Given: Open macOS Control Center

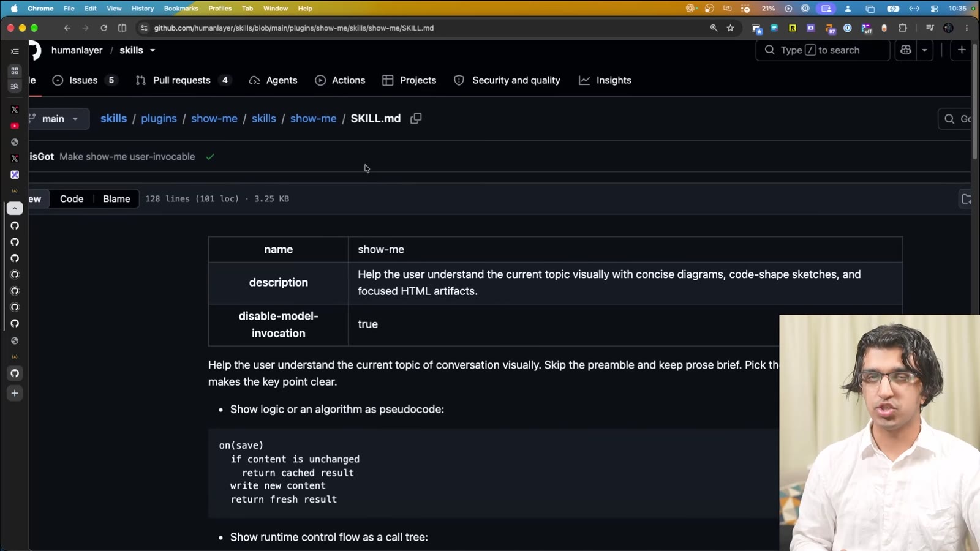Looking at the screenshot, I should pyautogui.click(x=934, y=9).
